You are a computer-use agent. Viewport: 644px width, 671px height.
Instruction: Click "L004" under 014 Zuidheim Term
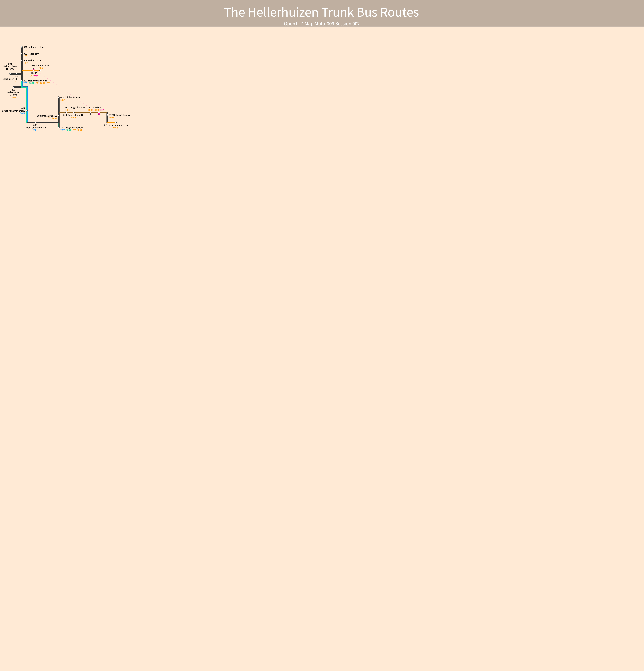pyautogui.click(x=63, y=100)
